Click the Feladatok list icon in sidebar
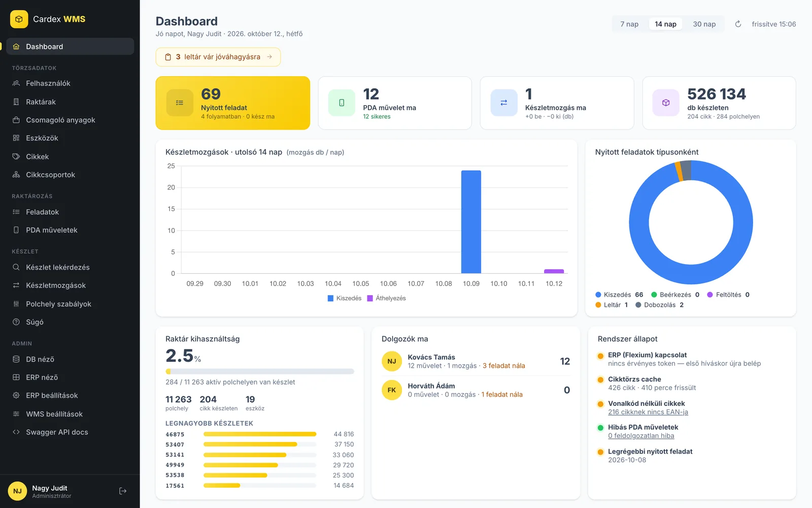The height and width of the screenshot is (508, 812). [x=16, y=212]
